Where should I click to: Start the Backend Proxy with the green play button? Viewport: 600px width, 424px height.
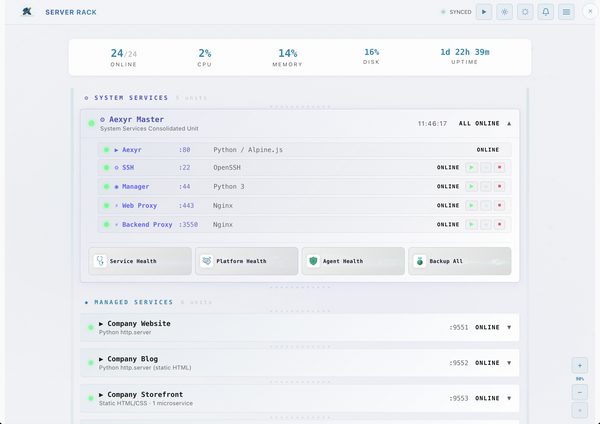click(471, 225)
